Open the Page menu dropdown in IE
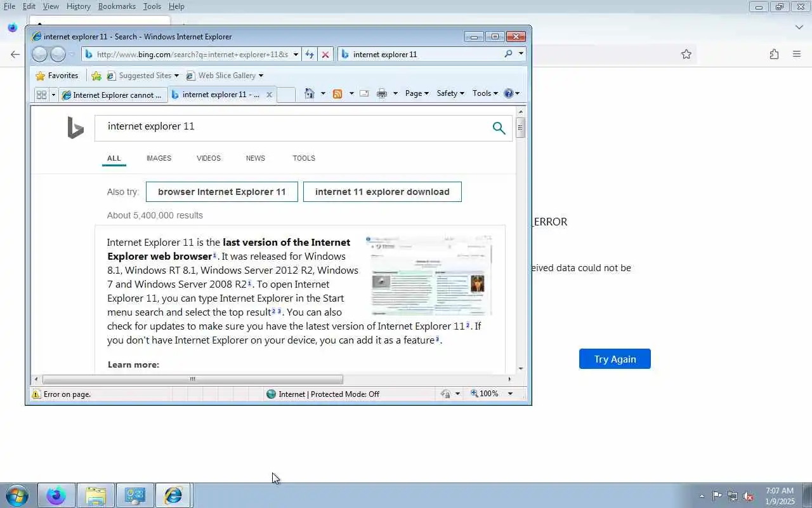Image resolution: width=812 pixels, height=508 pixels. [x=417, y=93]
